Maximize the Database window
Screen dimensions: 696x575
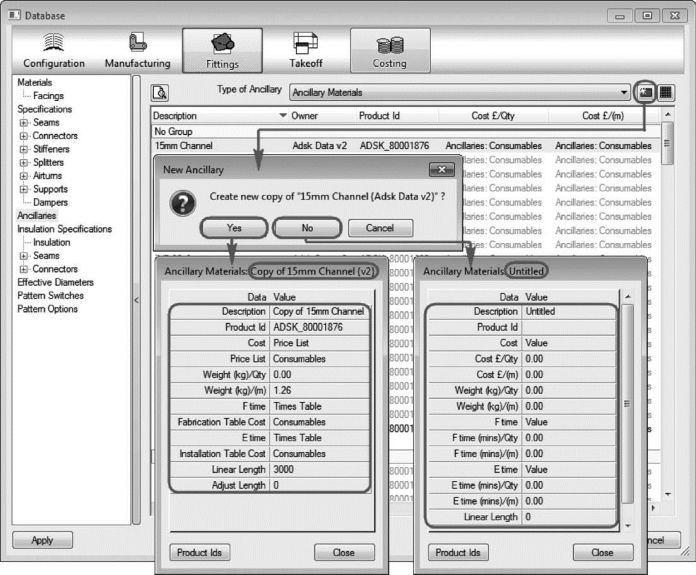coord(647,16)
